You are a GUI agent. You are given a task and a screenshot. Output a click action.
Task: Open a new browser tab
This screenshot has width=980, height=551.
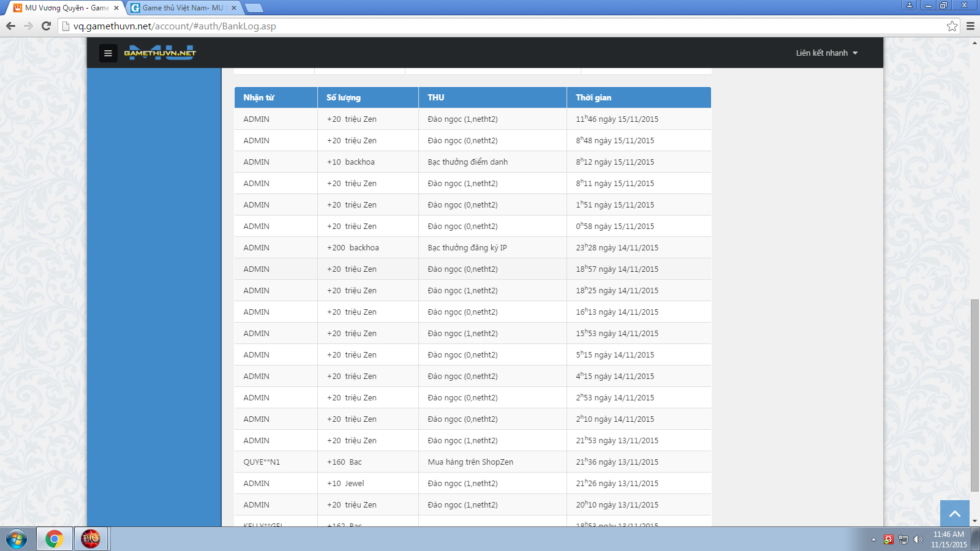pyautogui.click(x=254, y=8)
